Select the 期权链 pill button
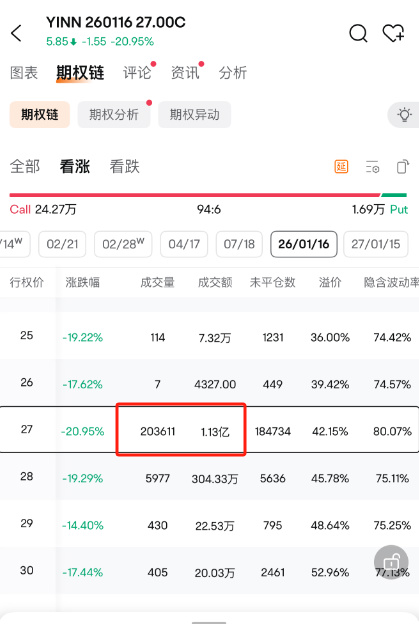 [x=40, y=115]
